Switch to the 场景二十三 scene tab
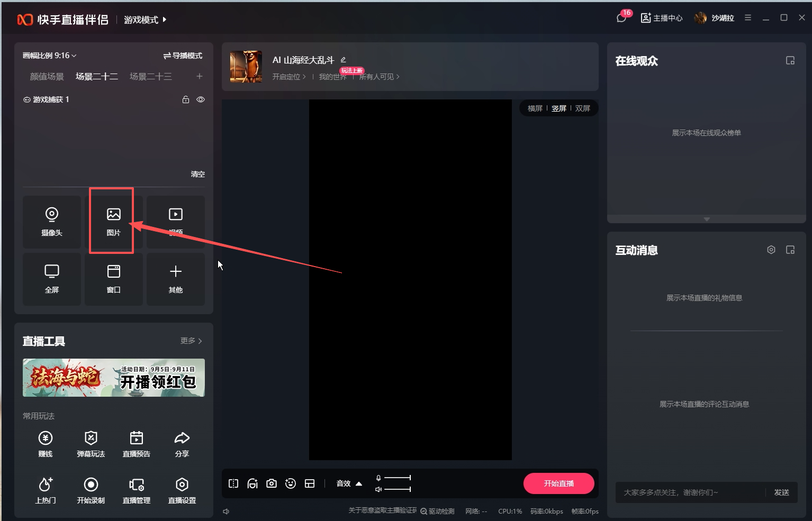The height and width of the screenshot is (521, 812). click(150, 77)
